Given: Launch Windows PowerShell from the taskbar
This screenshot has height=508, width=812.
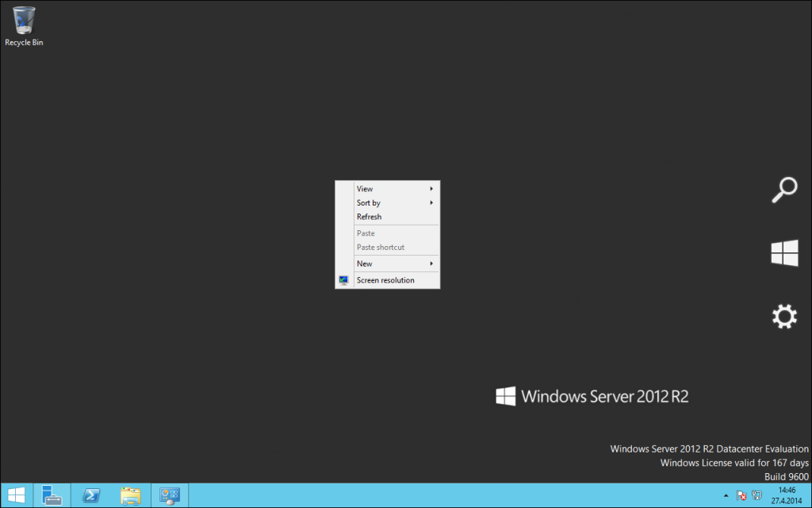Looking at the screenshot, I should (x=91, y=495).
